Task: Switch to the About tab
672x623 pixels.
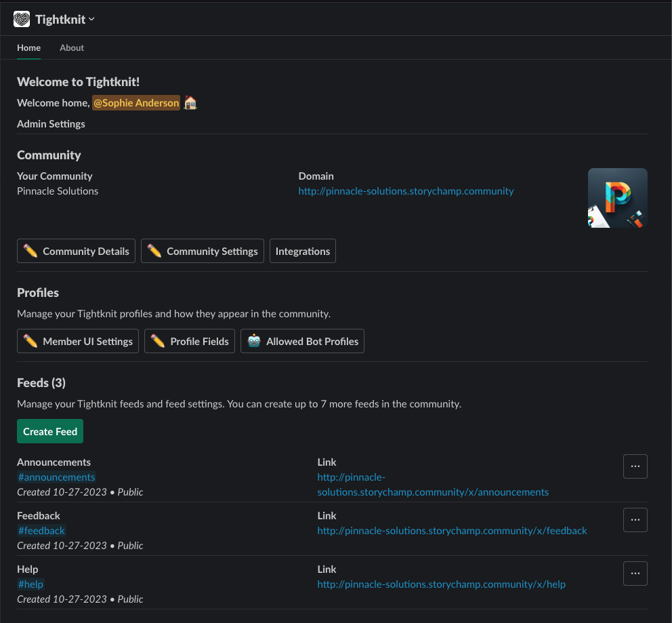Action: tap(71, 47)
